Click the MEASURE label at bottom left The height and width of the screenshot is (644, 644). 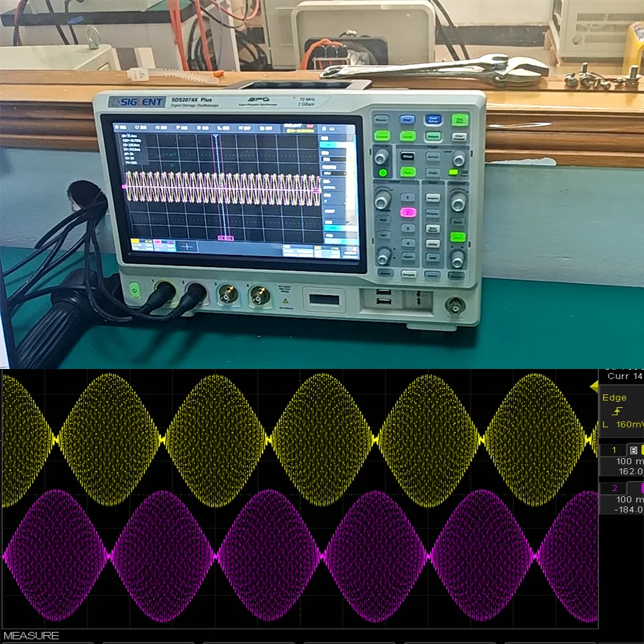[x=32, y=636]
